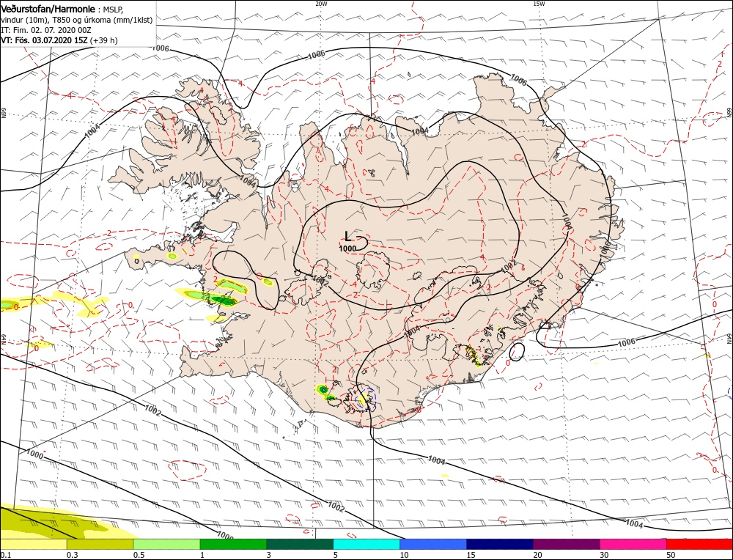This screenshot has width=733, height=560.
Task: Pick the dark green 3–5 legend swatch
Action: [300, 544]
